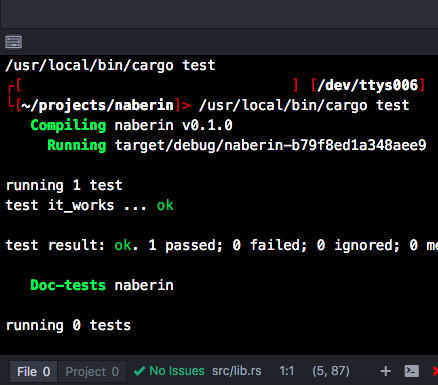438x385 pixels.
Task: Click 'test it_works ... ok' line
Action: pos(90,205)
